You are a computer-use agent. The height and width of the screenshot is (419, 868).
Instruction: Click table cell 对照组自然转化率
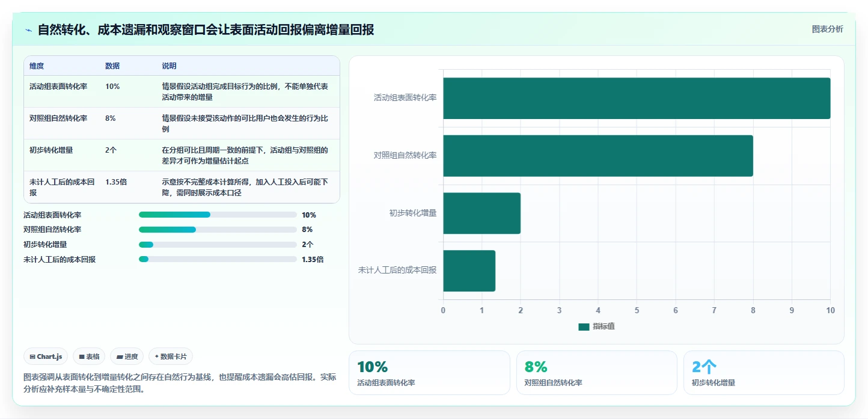(x=58, y=118)
